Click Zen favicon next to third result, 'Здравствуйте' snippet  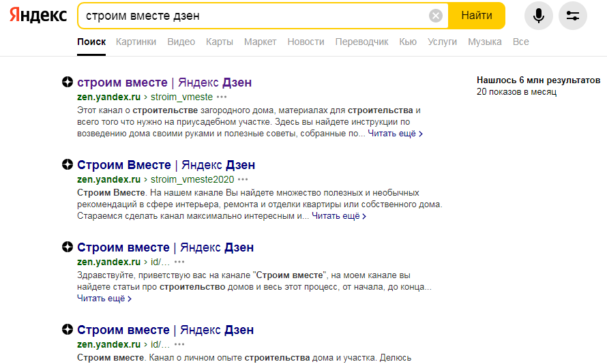tap(68, 247)
